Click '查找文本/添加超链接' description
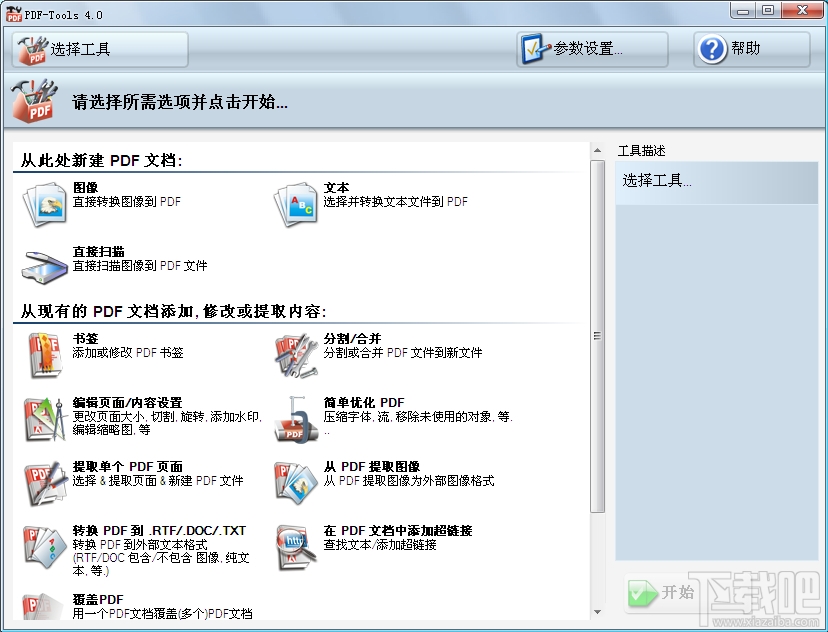The width and height of the screenshot is (828, 632). tap(380, 544)
